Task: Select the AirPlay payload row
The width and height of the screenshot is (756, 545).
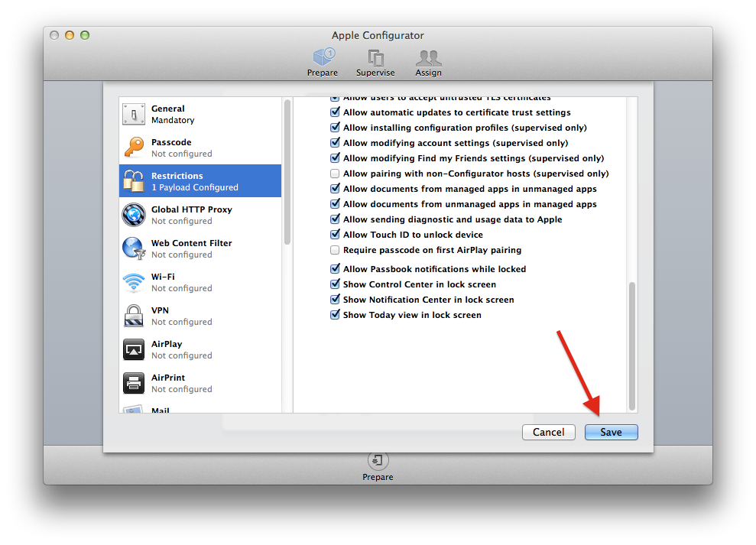Action: [x=200, y=349]
